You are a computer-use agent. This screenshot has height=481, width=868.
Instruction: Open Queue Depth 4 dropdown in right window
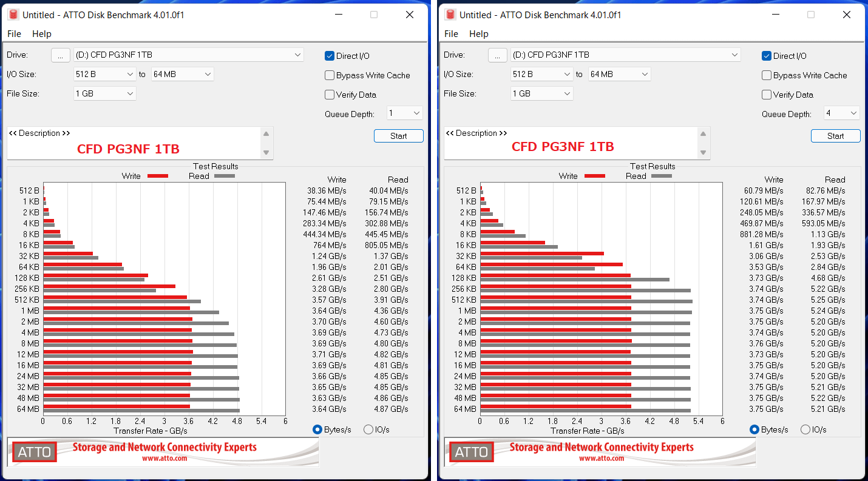pos(841,113)
